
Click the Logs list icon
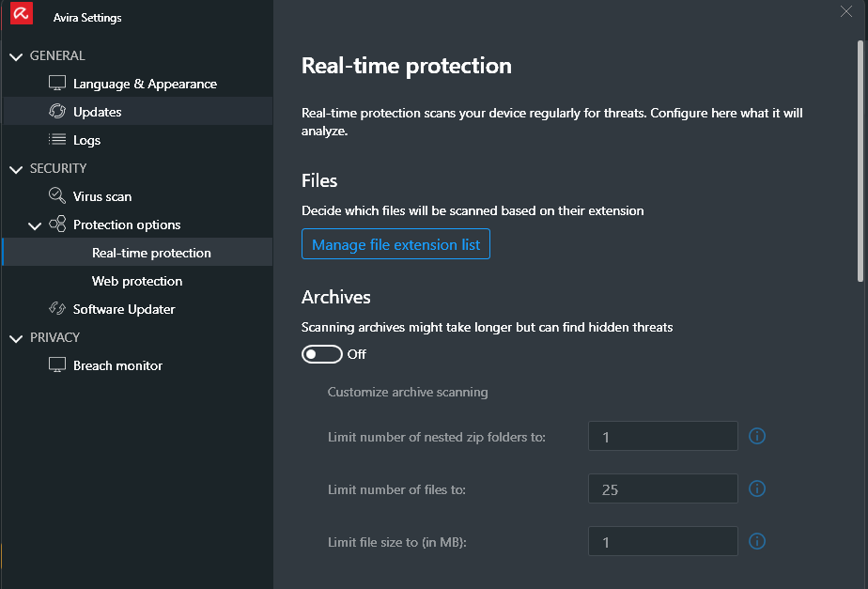tap(57, 140)
